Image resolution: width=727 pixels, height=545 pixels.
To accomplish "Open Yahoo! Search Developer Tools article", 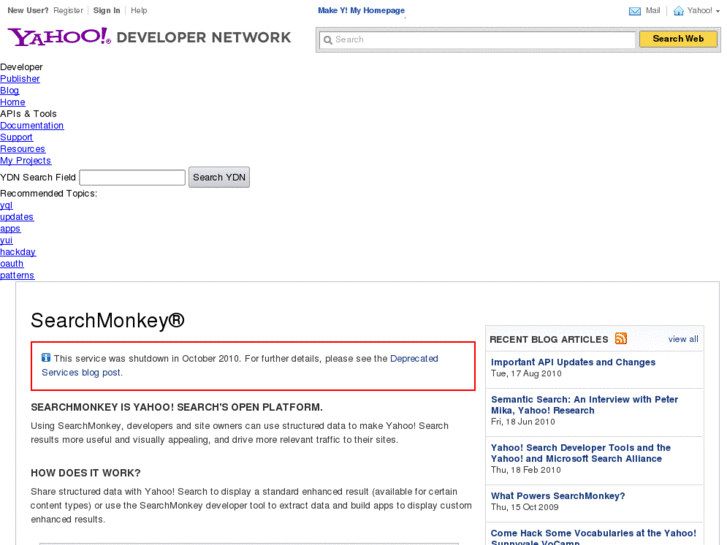I will 580,453.
